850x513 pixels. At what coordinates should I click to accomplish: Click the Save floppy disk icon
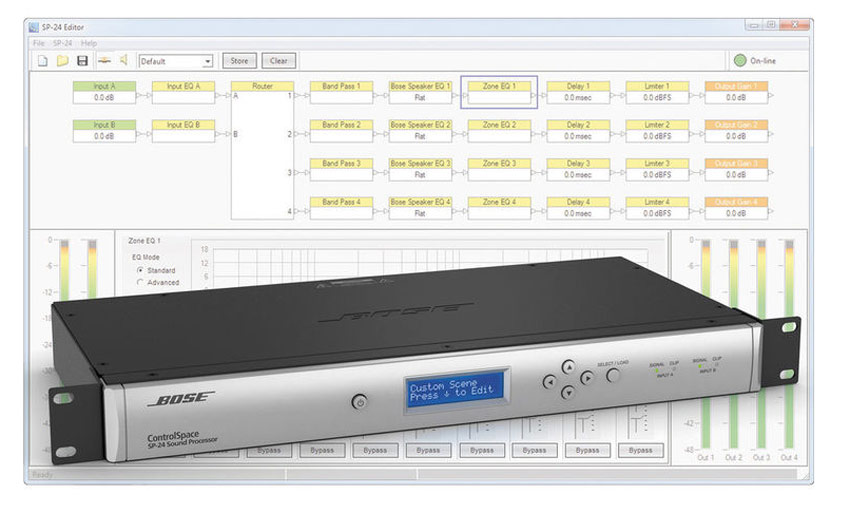[83, 61]
